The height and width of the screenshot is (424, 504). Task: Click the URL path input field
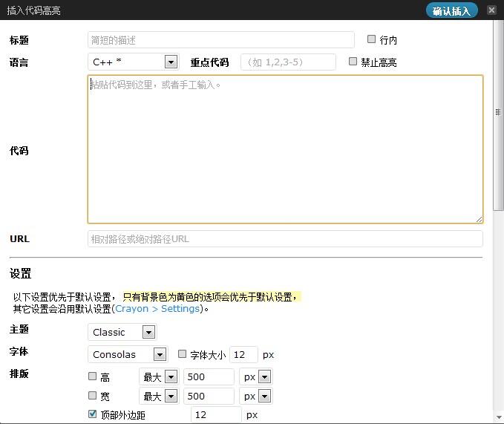pos(285,239)
